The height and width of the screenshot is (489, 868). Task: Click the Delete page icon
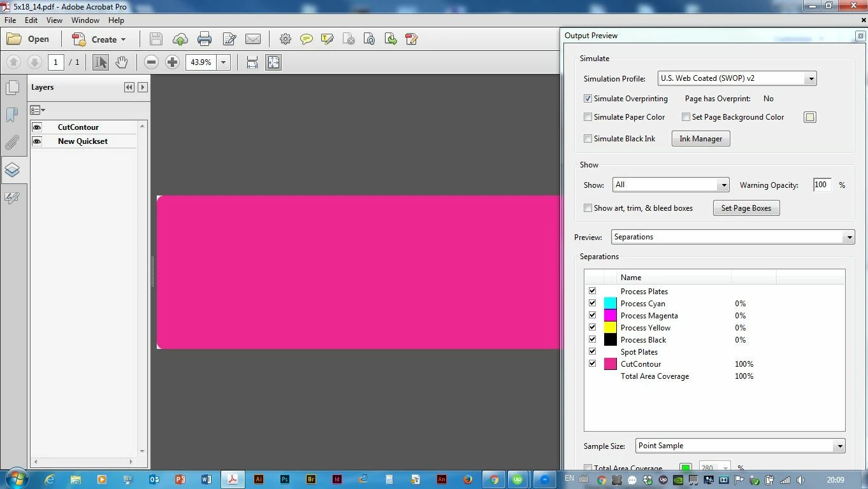click(349, 39)
